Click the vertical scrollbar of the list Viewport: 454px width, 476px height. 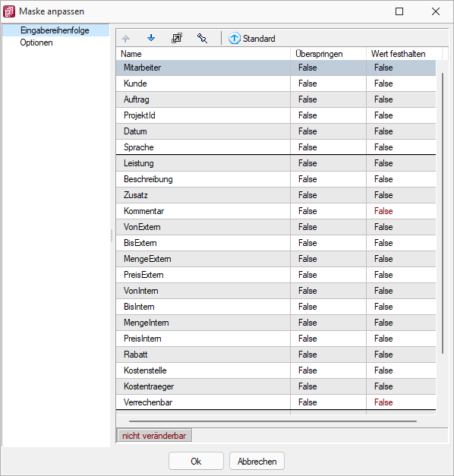(x=443, y=213)
